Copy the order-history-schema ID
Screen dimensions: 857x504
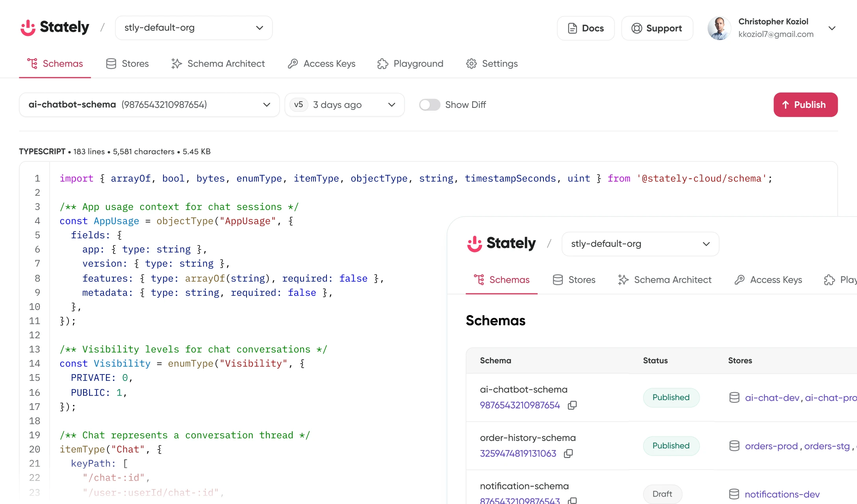click(568, 454)
